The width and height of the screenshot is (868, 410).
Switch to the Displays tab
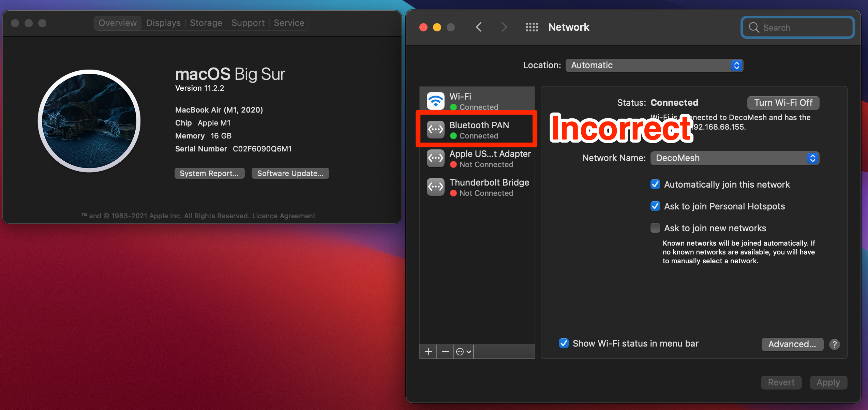point(163,23)
